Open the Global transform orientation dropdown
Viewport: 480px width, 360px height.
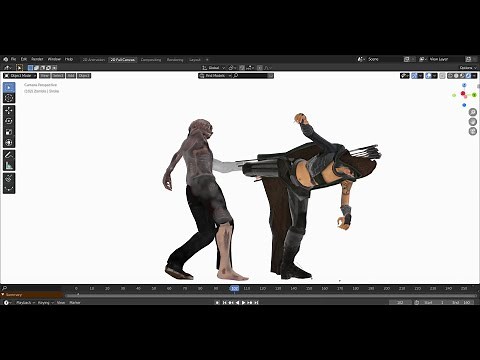pos(214,68)
